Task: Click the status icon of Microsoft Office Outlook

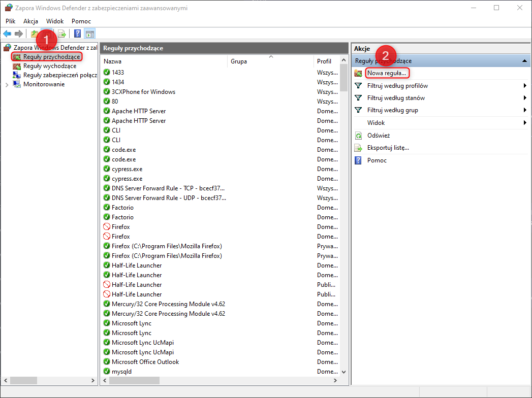Action: [107, 362]
